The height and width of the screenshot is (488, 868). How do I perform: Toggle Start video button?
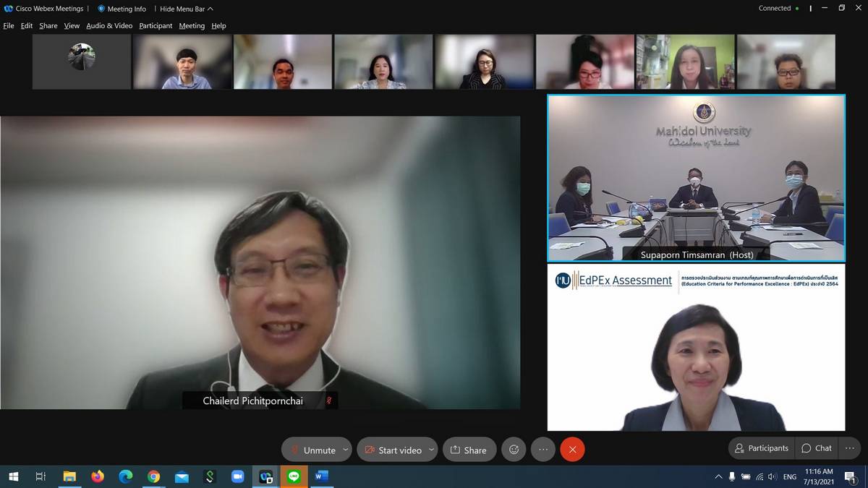click(393, 450)
